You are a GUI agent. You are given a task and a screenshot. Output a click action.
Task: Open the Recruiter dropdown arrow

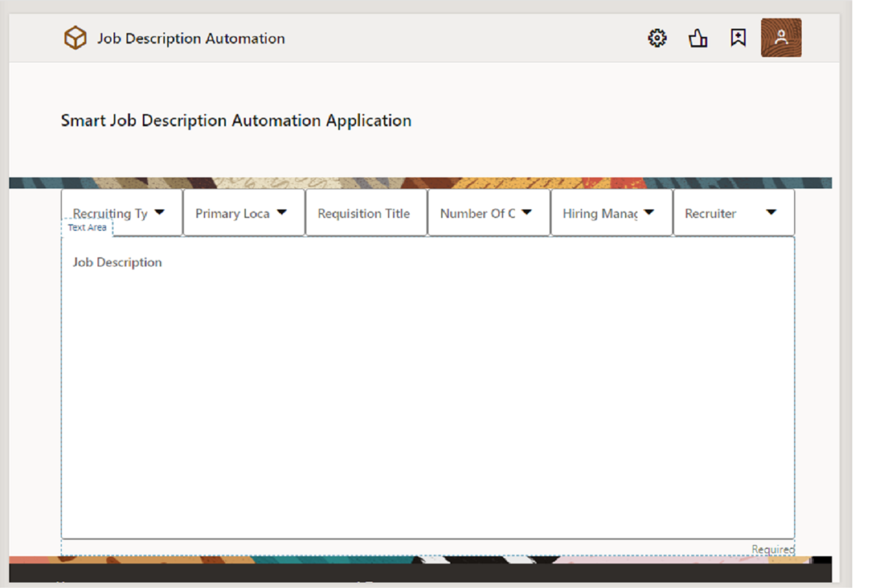771,212
